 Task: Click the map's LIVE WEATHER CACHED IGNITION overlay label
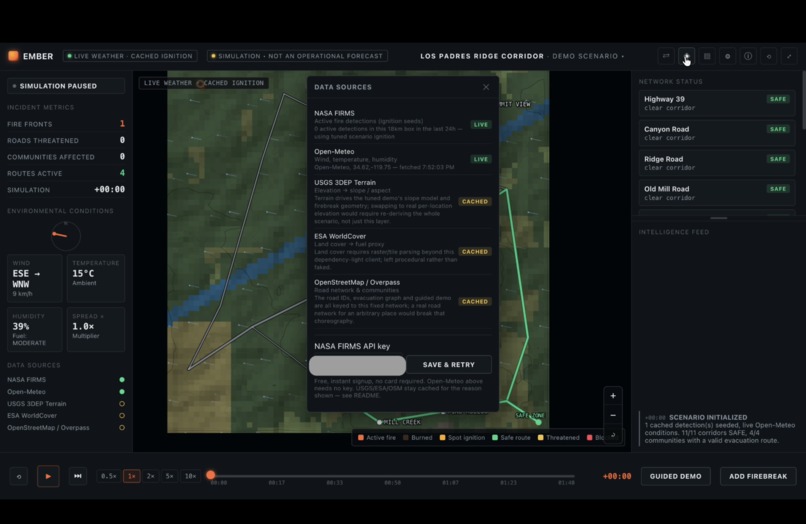tap(204, 83)
